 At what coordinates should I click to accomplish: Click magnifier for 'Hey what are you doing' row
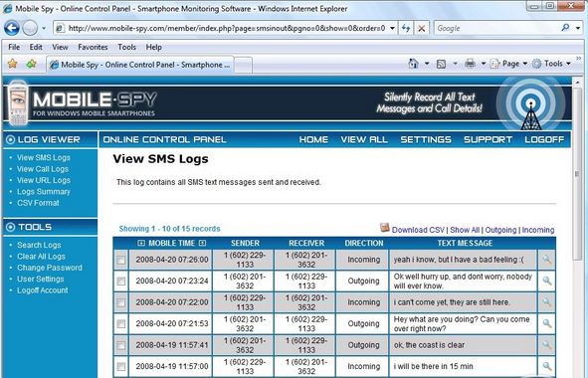click(547, 323)
